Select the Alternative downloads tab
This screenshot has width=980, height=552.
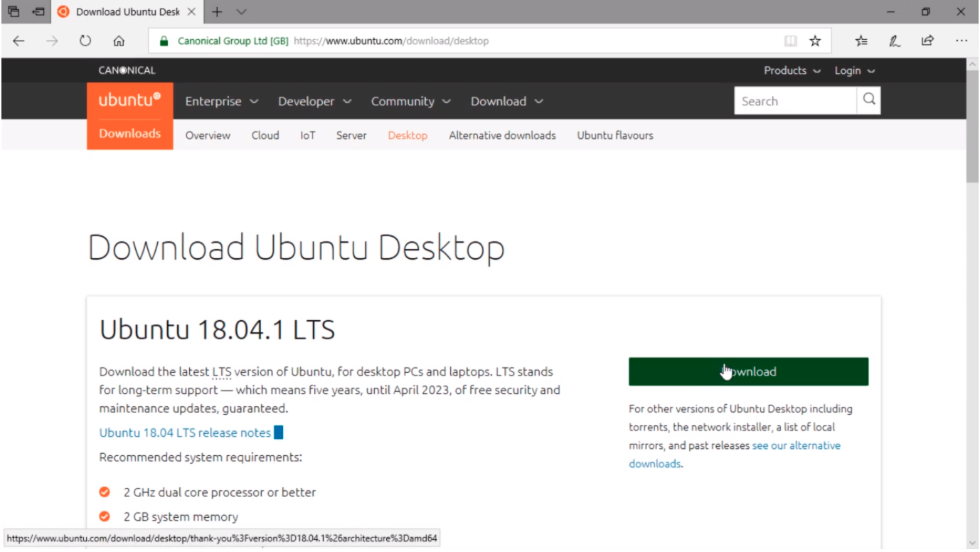502,135
